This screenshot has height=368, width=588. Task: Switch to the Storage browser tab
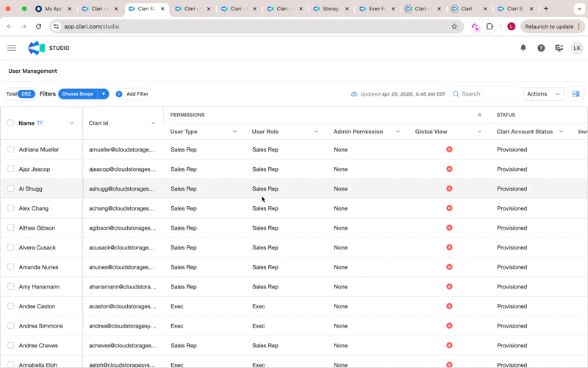(330, 9)
